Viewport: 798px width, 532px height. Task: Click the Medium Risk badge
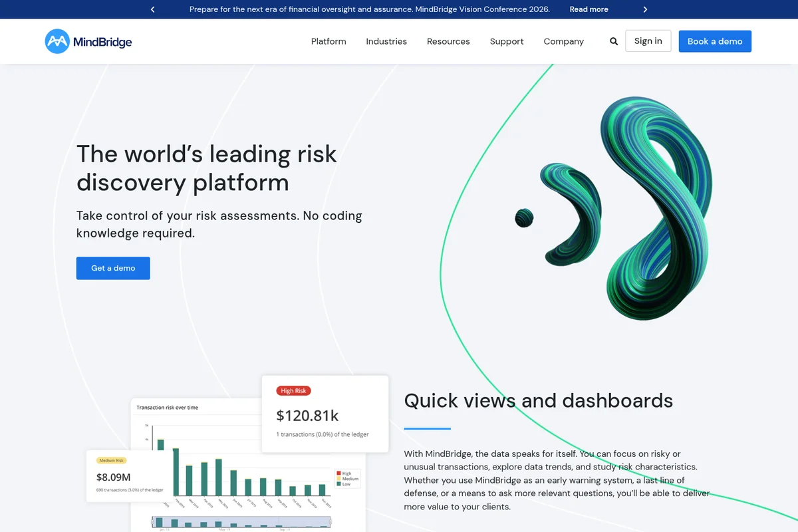pos(111,460)
